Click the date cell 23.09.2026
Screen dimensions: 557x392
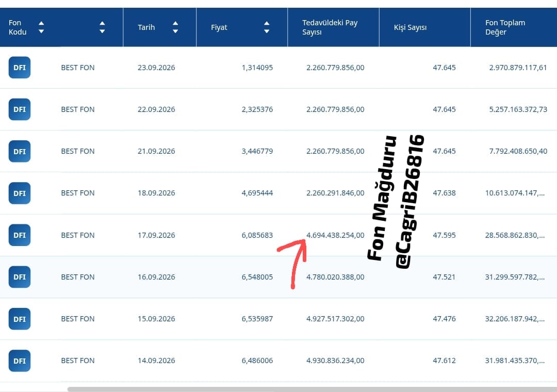(x=156, y=68)
